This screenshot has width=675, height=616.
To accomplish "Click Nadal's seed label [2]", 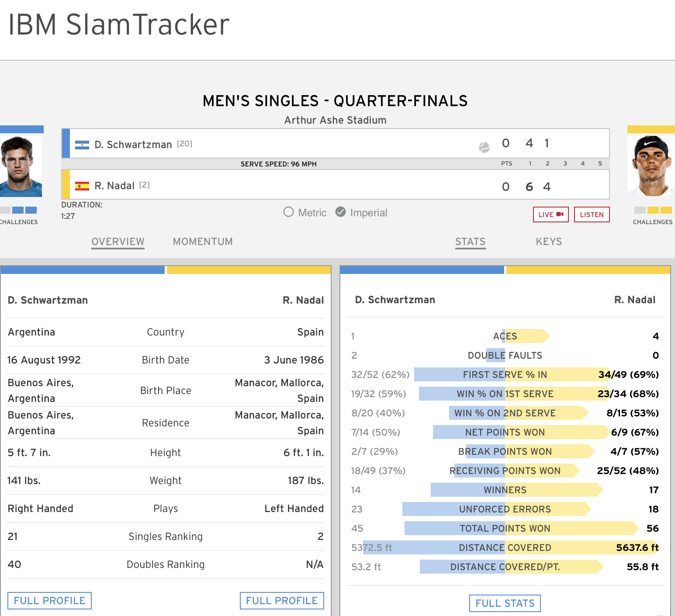I will tap(145, 185).
